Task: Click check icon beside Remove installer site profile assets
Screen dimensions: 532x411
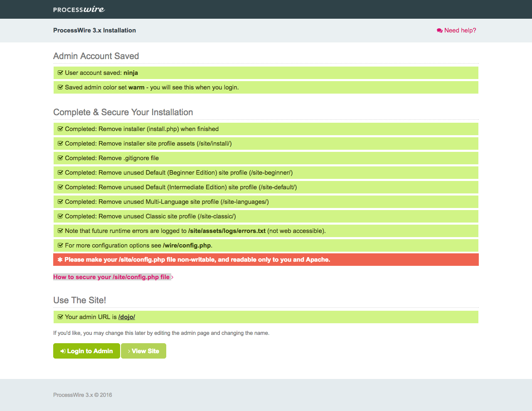Action: [x=60, y=144]
